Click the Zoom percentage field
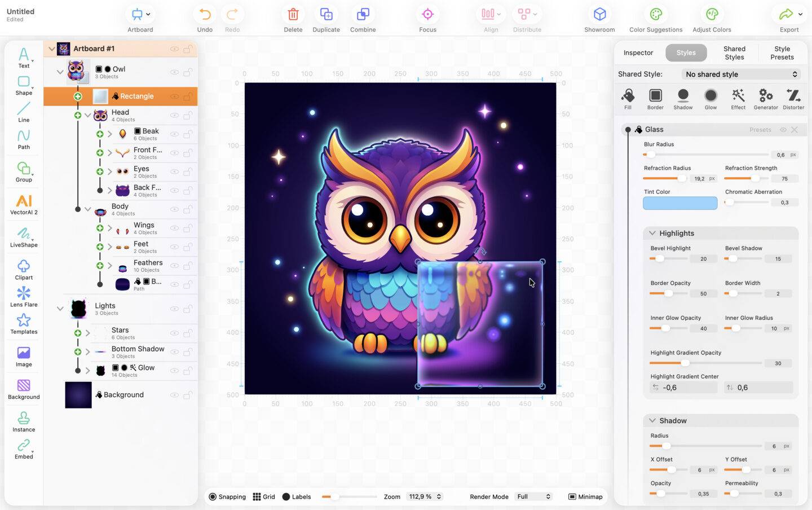812x510 pixels. pos(425,496)
